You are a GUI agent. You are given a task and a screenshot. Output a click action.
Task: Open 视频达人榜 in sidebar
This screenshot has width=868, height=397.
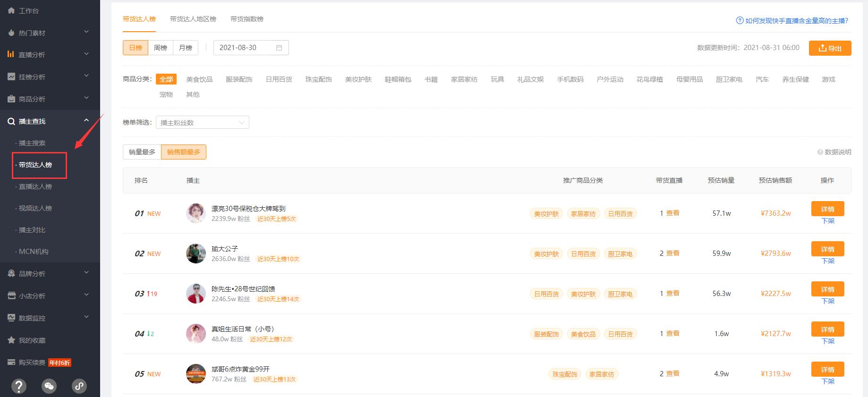35,208
